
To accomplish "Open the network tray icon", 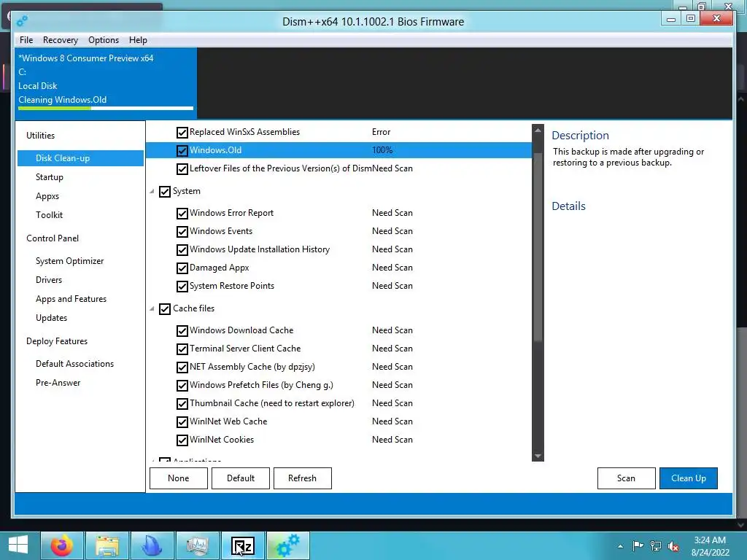I will [x=656, y=545].
